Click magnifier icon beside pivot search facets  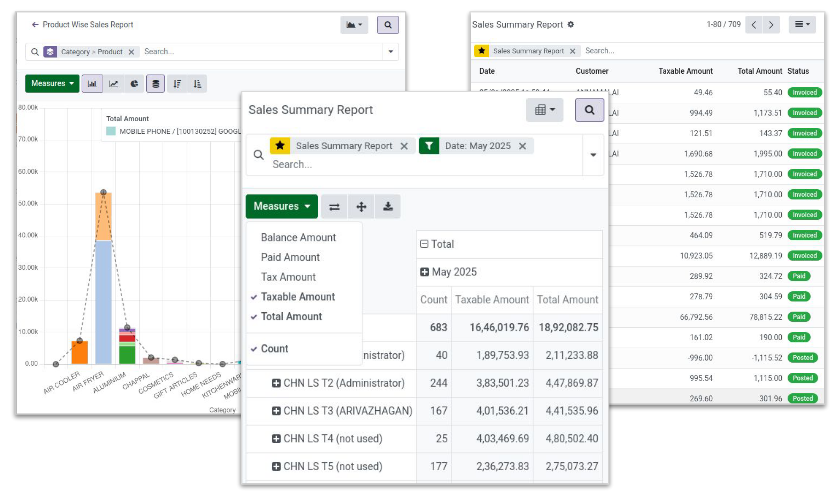pyautogui.click(x=258, y=155)
